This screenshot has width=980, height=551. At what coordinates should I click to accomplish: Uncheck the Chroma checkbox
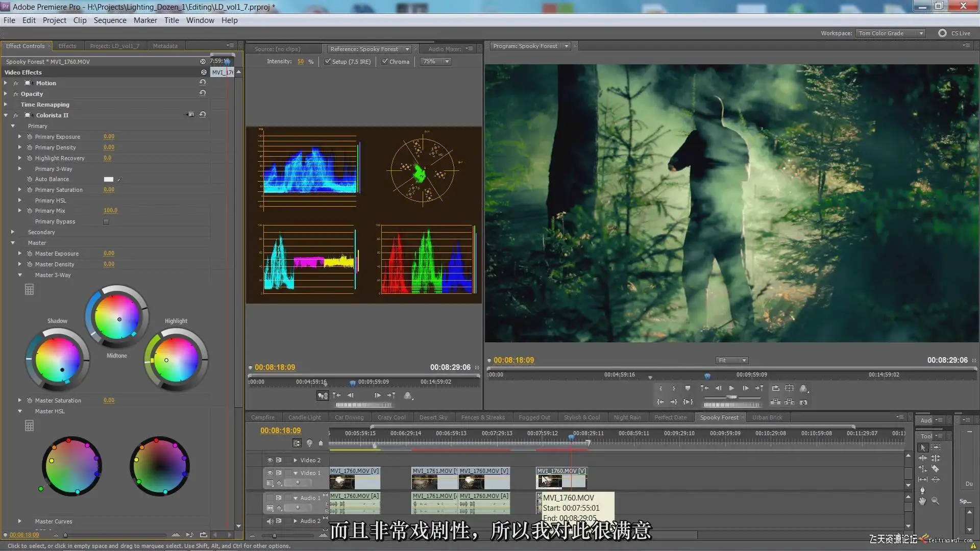[385, 61]
